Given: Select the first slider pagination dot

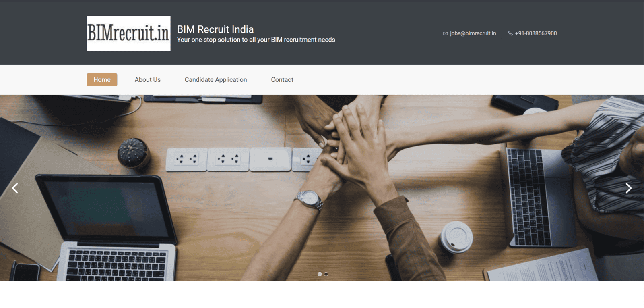Looking at the screenshot, I should pos(320,274).
